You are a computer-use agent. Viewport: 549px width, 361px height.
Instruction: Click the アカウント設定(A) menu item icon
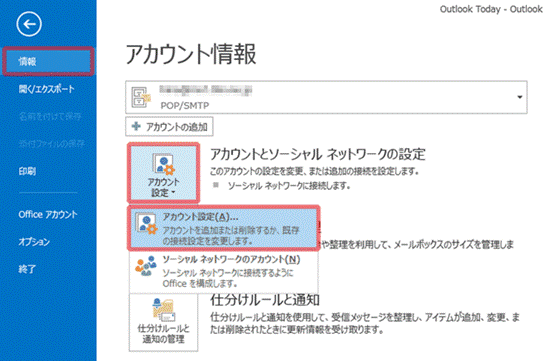146,224
